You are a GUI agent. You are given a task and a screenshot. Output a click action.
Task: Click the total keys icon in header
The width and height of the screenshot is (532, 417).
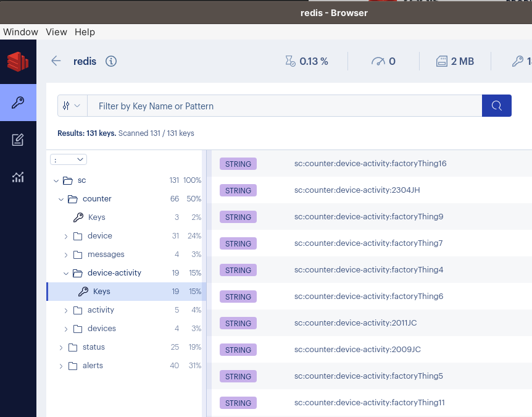pyautogui.click(x=517, y=61)
